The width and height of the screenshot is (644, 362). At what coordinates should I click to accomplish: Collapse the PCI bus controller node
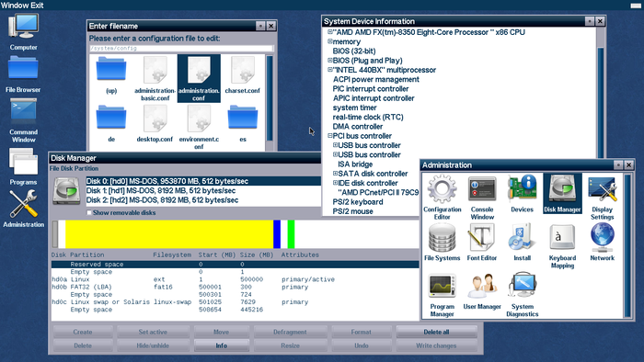point(329,135)
